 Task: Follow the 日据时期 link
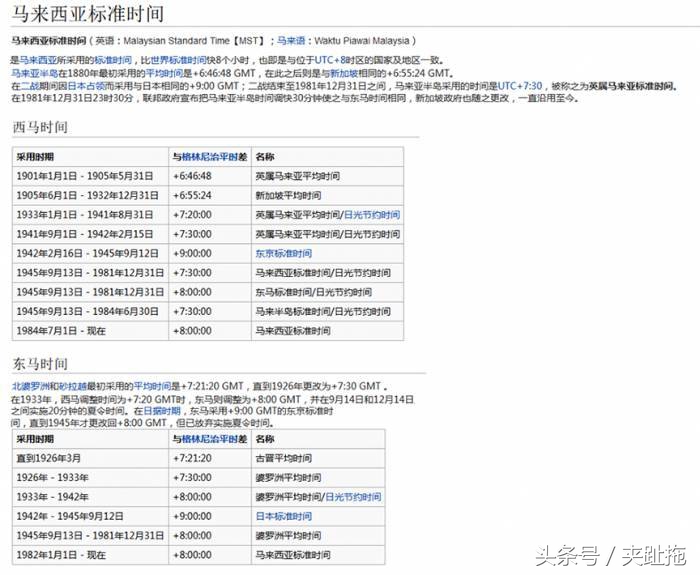[x=162, y=411]
